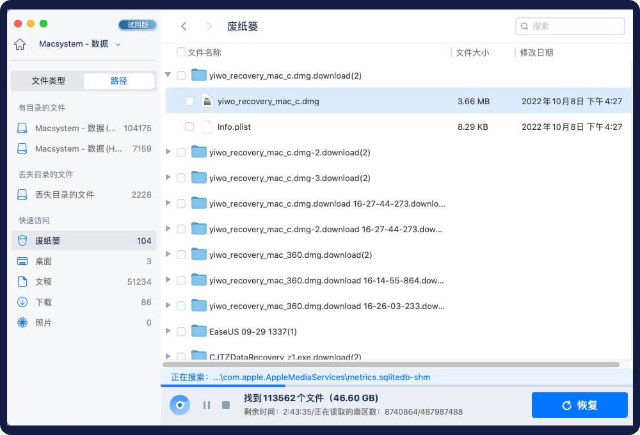Collapse the yiwo_recovery_mac_c.dmg.download(2) folder

coord(168,75)
